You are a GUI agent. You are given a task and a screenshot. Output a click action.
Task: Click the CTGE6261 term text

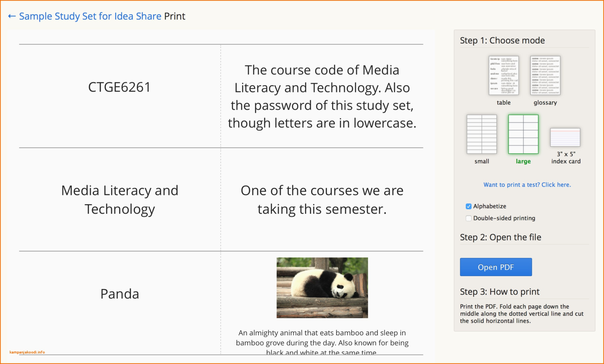click(119, 87)
